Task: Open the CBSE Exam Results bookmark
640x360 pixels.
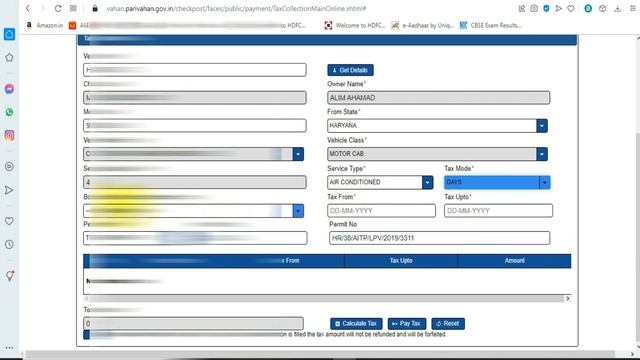Action: [491, 25]
